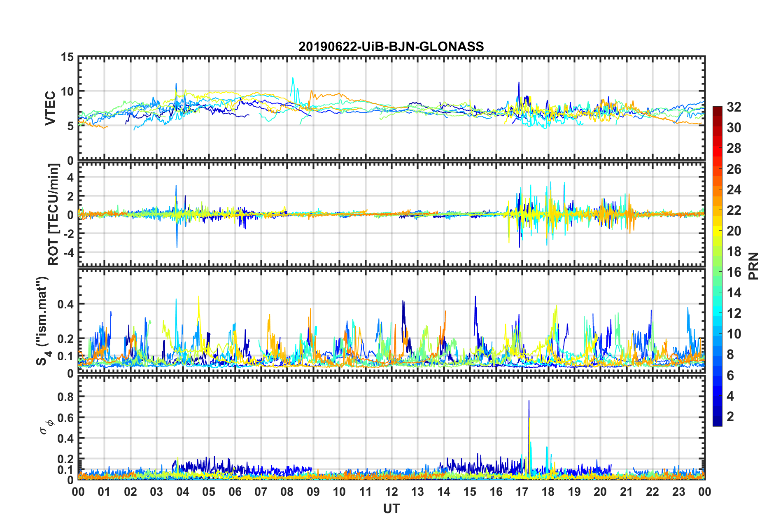Click the sigma phi axis label
Image resolution: width=783 pixels, height=532 pixels.
(x=46, y=427)
